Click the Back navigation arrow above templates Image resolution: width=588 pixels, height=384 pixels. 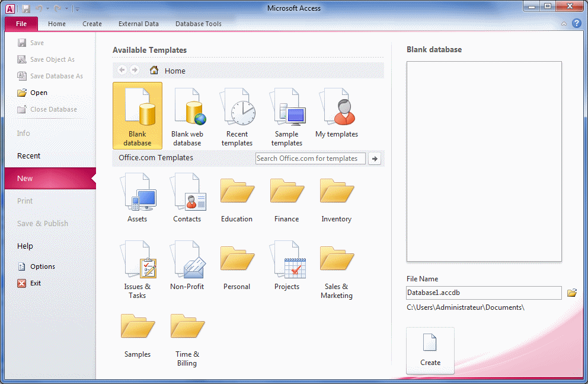pyautogui.click(x=121, y=70)
